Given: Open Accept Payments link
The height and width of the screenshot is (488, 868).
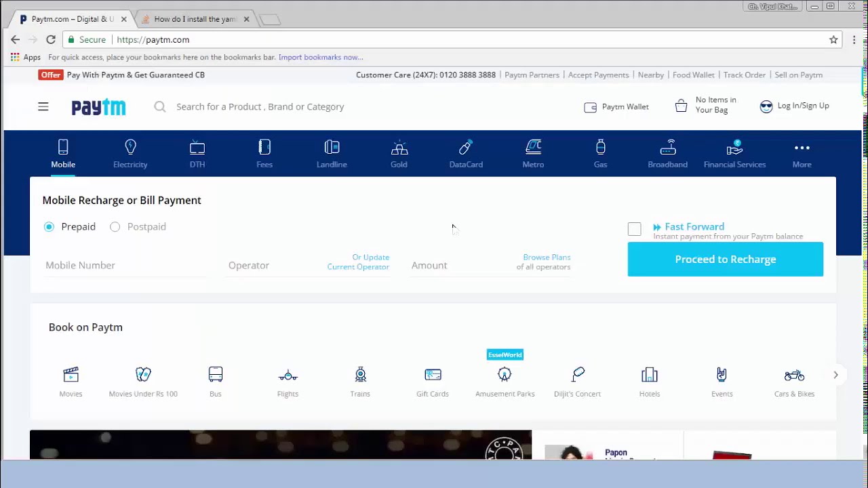Looking at the screenshot, I should [599, 75].
